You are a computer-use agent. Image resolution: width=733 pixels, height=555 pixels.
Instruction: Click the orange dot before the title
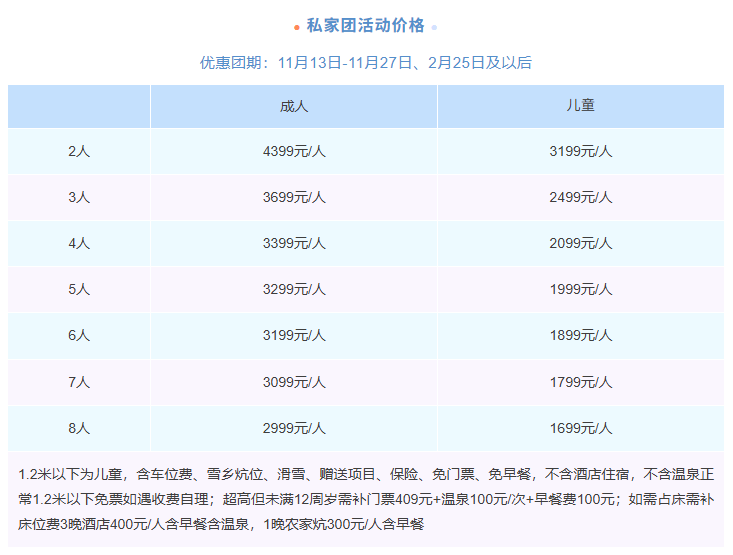[x=297, y=27]
